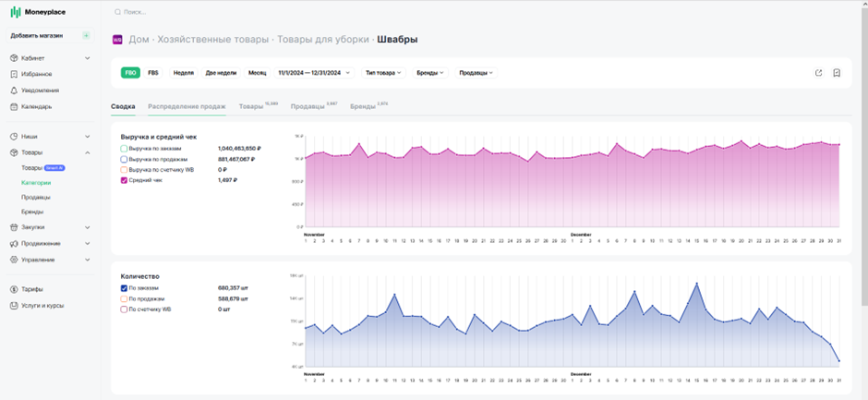The width and height of the screenshot is (868, 400).
Task: Switch to the Распределение продаж tab
Action: point(187,106)
